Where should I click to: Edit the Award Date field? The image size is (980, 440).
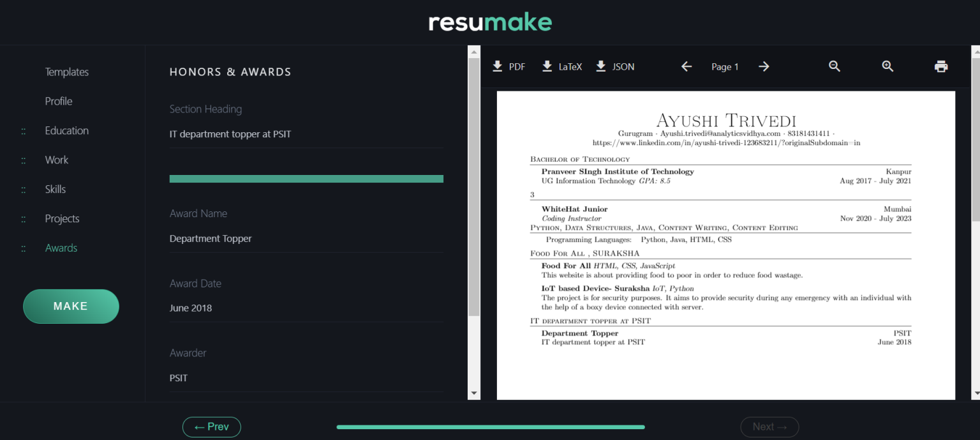tap(306, 308)
